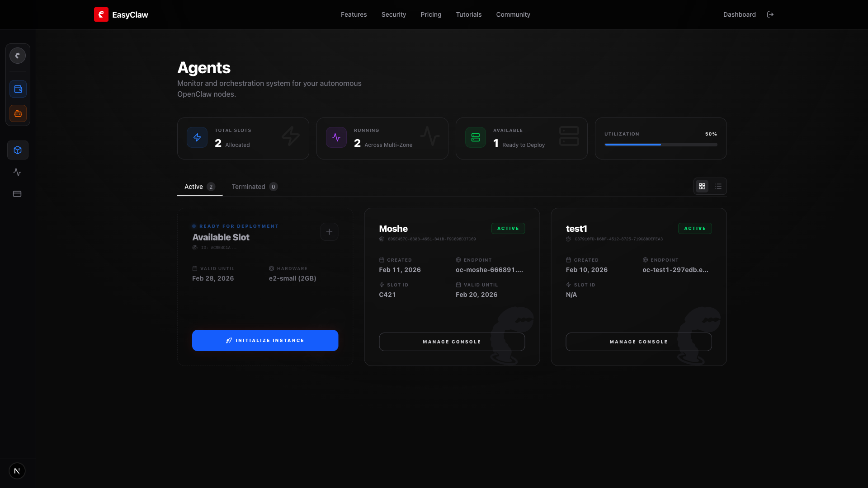Expand the truncated Moshe endpoint value

(x=489, y=270)
